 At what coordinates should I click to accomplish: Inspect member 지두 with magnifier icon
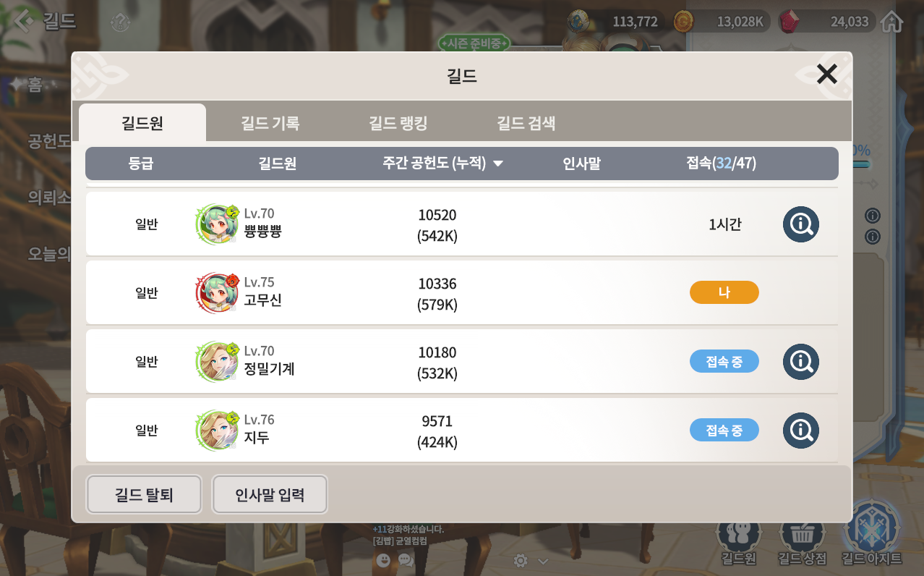[801, 431]
